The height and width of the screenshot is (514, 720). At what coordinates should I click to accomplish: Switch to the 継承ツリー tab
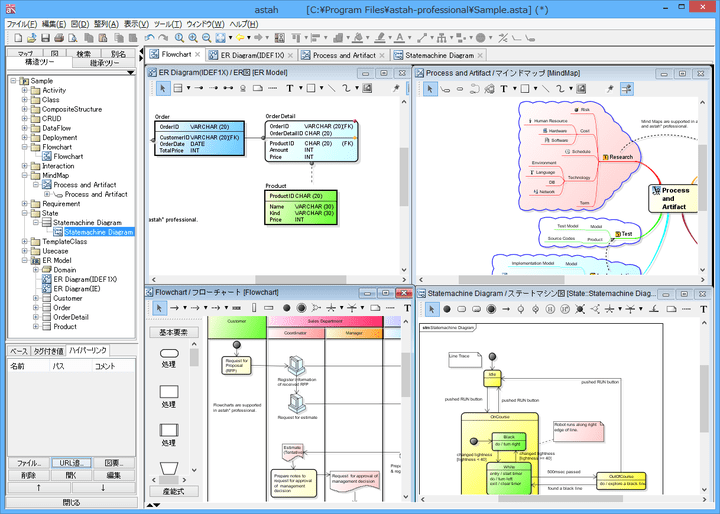click(103, 63)
